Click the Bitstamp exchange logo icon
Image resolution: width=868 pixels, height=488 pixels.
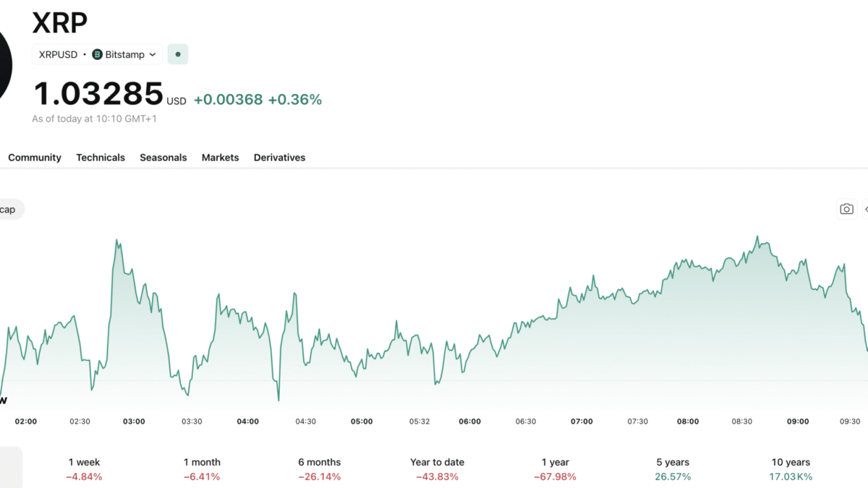[97, 54]
